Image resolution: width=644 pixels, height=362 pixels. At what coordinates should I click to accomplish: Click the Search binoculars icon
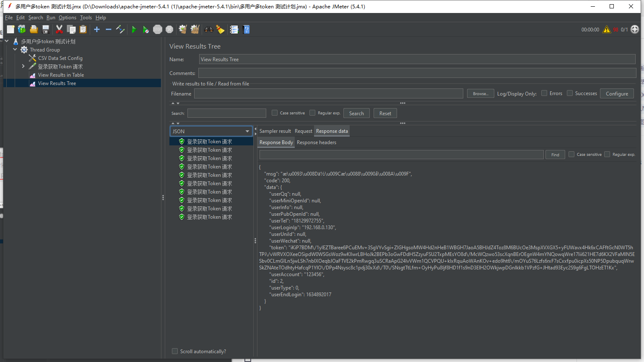click(x=208, y=29)
